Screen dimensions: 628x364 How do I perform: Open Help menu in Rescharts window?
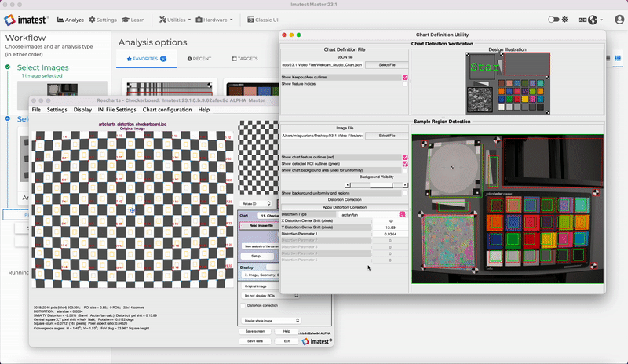click(204, 110)
